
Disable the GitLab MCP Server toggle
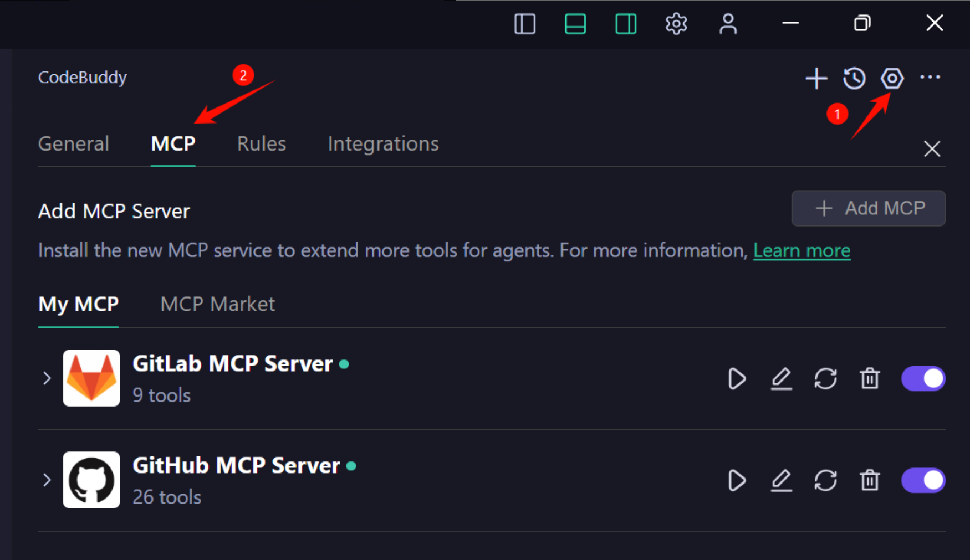point(923,379)
